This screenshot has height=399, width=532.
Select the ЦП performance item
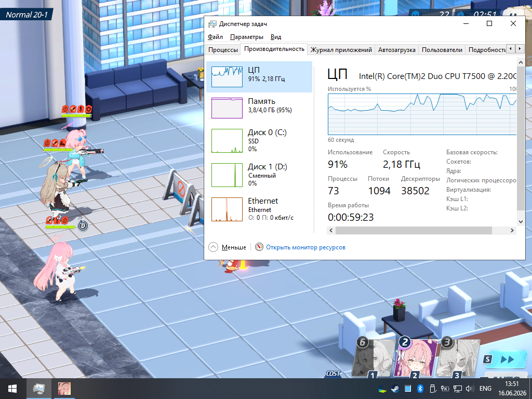click(x=259, y=77)
